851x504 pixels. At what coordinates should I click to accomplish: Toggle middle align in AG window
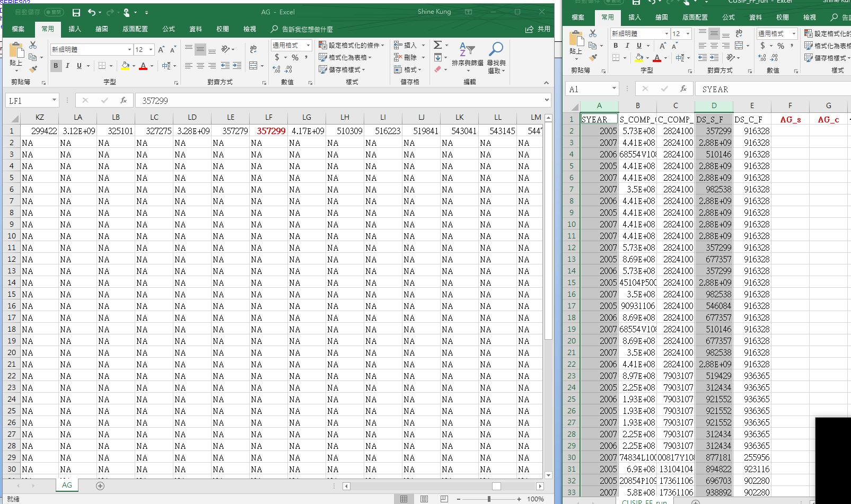pyautogui.click(x=200, y=50)
